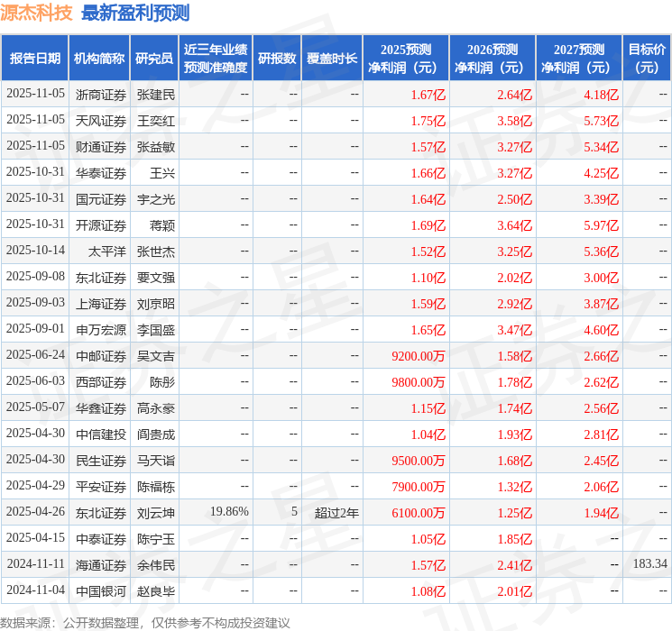The height and width of the screenshot is (631, 672).
Task: Select the 中信建投 institution cell
Action: pos(101,434)
